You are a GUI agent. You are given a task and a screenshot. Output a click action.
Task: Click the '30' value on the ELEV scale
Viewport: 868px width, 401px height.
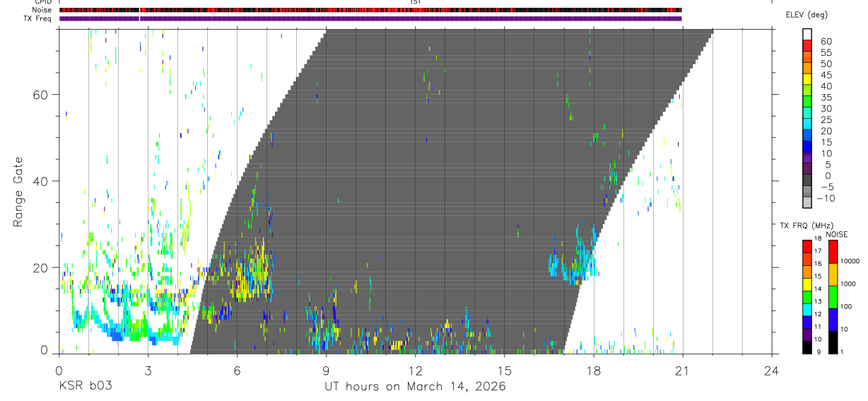826,108
